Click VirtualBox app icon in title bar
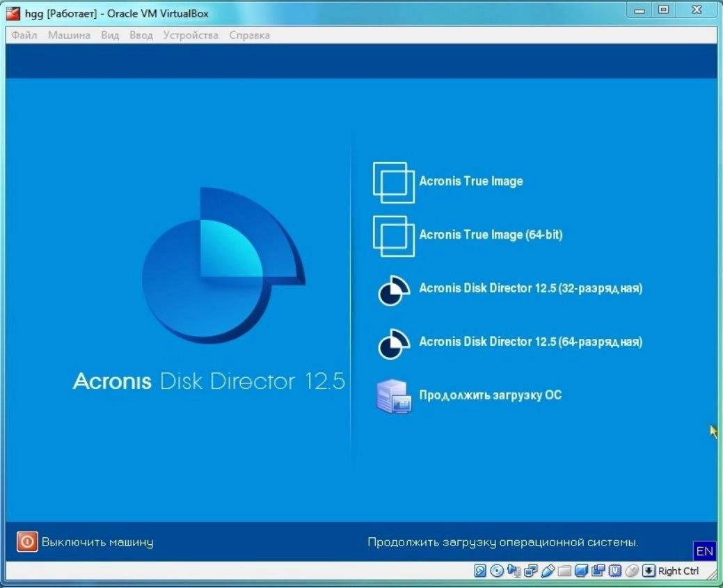The width and height of the screenshot is (723, 588). click(x=13, y=13)
